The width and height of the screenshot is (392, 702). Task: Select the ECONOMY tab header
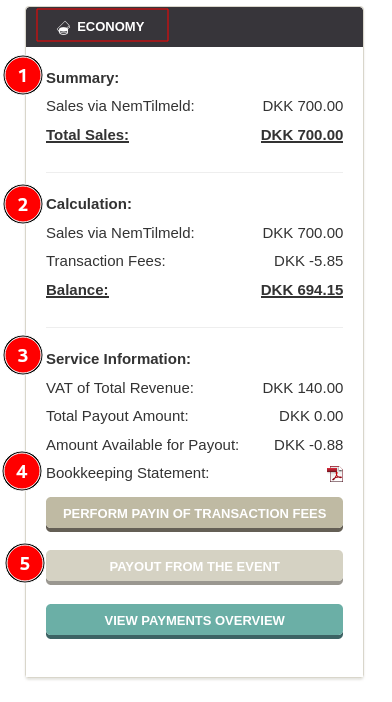102,25
